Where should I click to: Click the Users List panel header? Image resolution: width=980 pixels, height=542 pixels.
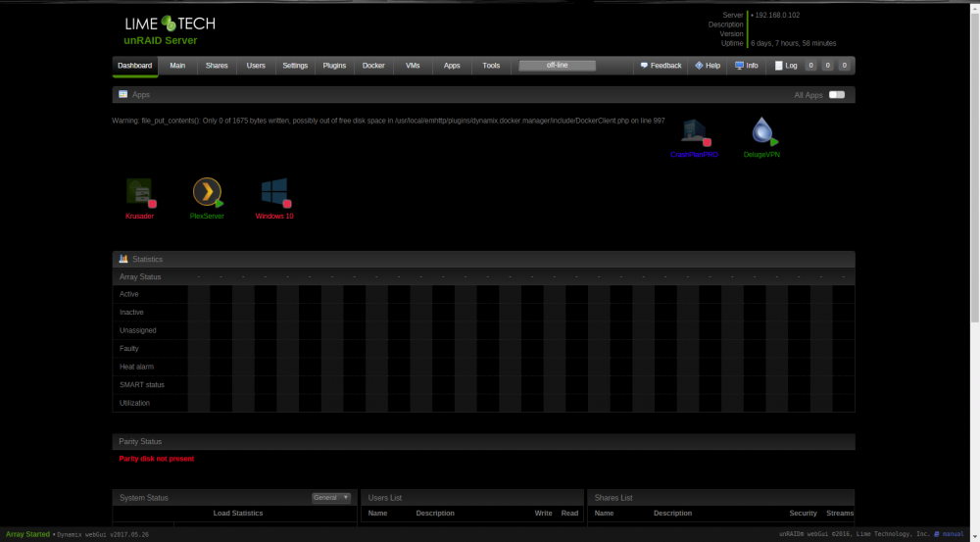point(472,498)
